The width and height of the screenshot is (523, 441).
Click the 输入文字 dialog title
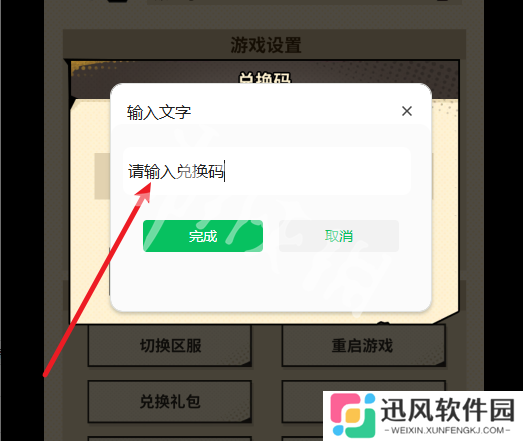tap(159, 112)
